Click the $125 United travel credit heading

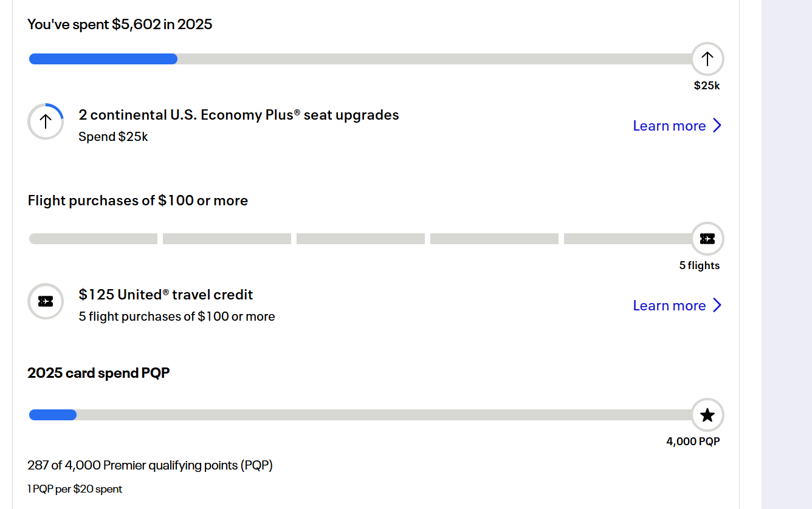[x=166, y=295]
